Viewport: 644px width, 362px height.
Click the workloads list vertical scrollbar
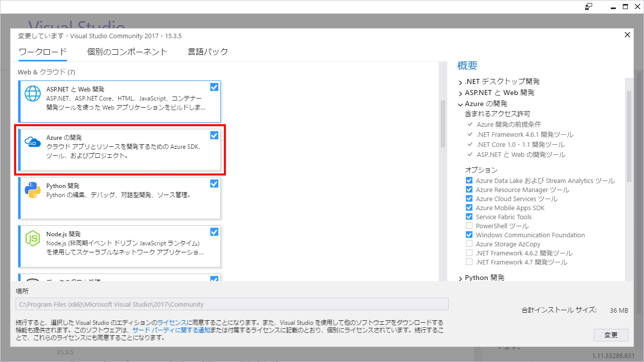(443, 123)
